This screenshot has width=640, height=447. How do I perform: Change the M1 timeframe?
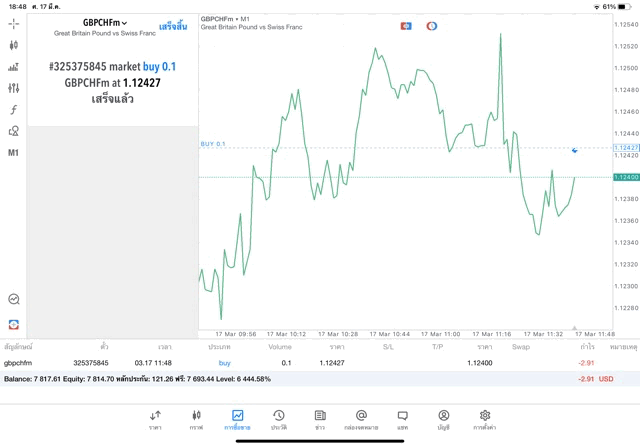[13, 153]
